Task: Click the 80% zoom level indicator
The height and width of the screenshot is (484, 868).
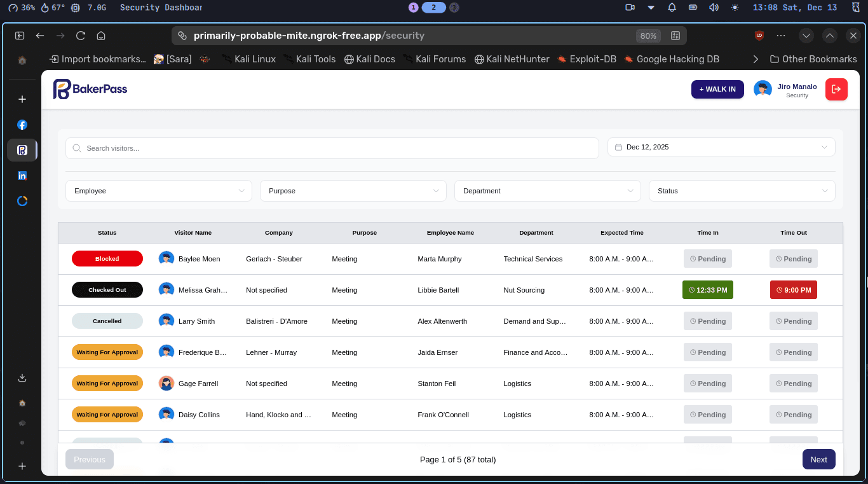Action: click(x=648, y=36)
